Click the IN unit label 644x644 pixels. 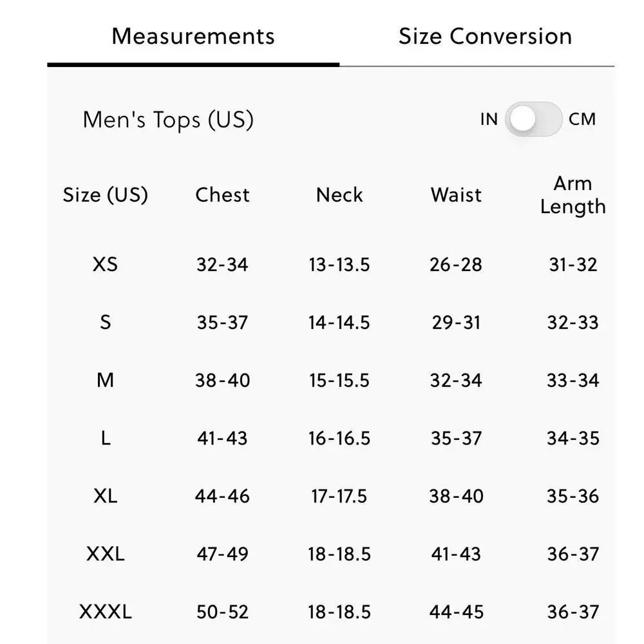(489, 119)
